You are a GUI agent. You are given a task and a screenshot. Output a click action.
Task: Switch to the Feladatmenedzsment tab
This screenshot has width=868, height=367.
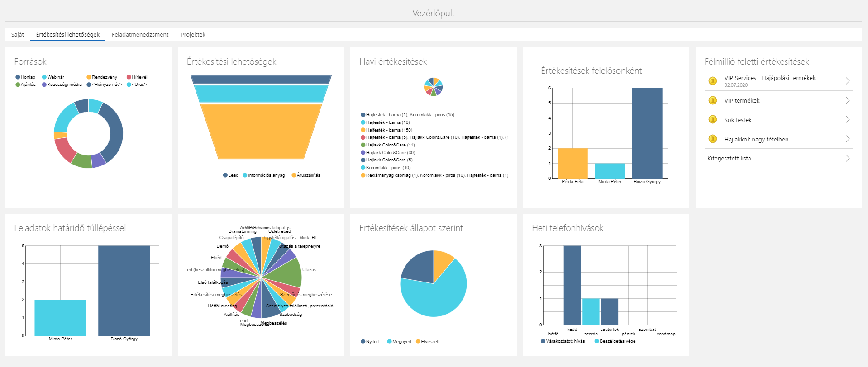[140, 35]
